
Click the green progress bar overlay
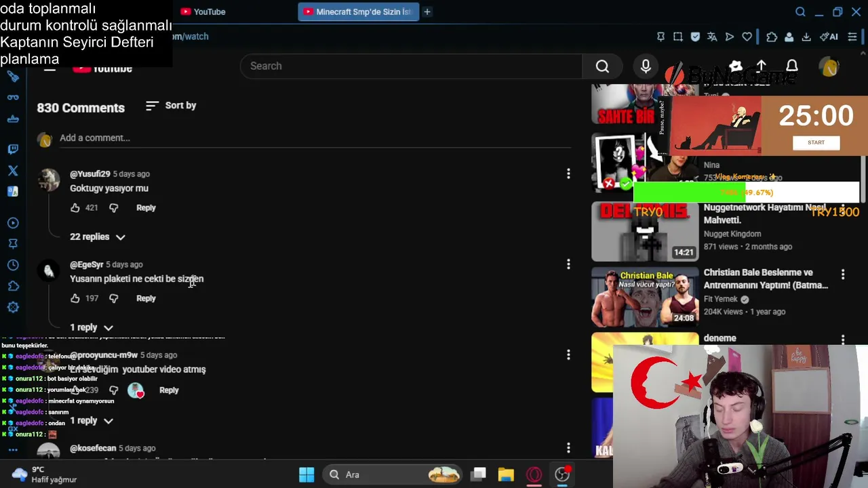tap(689, 192)
